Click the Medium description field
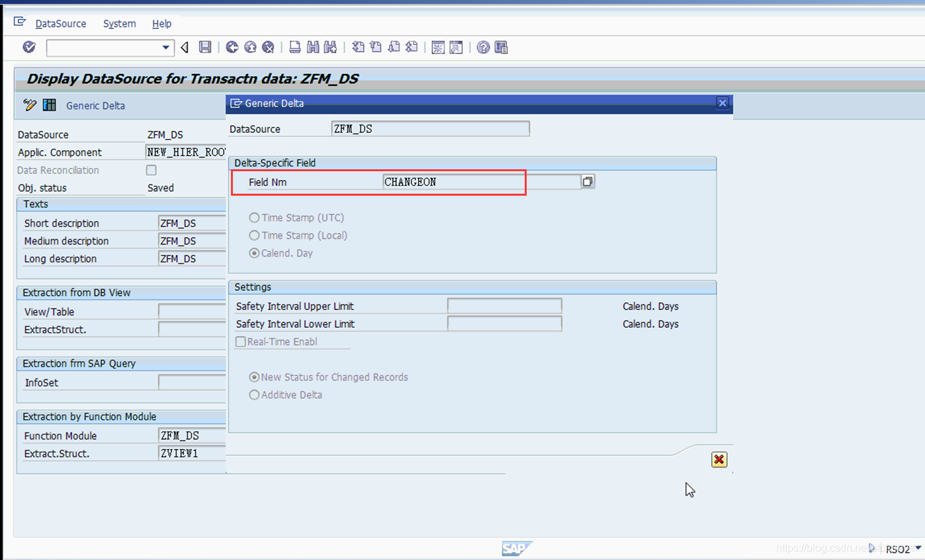 pos(192,241)
